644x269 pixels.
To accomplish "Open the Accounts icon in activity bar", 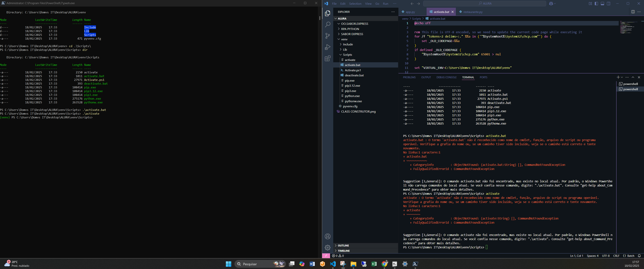I will pos(327,237).
